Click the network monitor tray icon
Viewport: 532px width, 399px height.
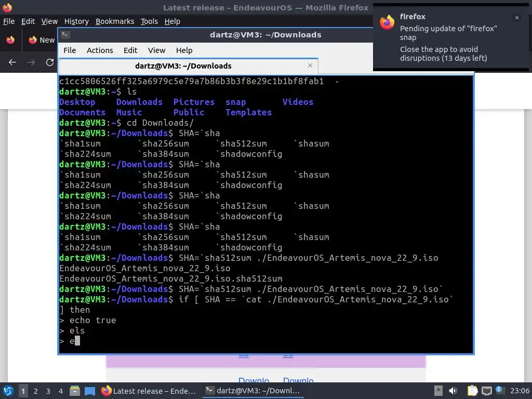coord(486,391)
